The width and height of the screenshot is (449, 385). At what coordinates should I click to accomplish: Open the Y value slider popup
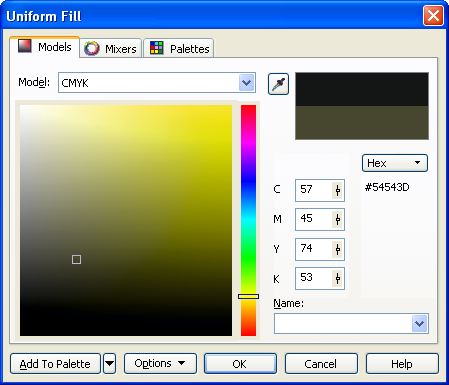coord(338,249)
